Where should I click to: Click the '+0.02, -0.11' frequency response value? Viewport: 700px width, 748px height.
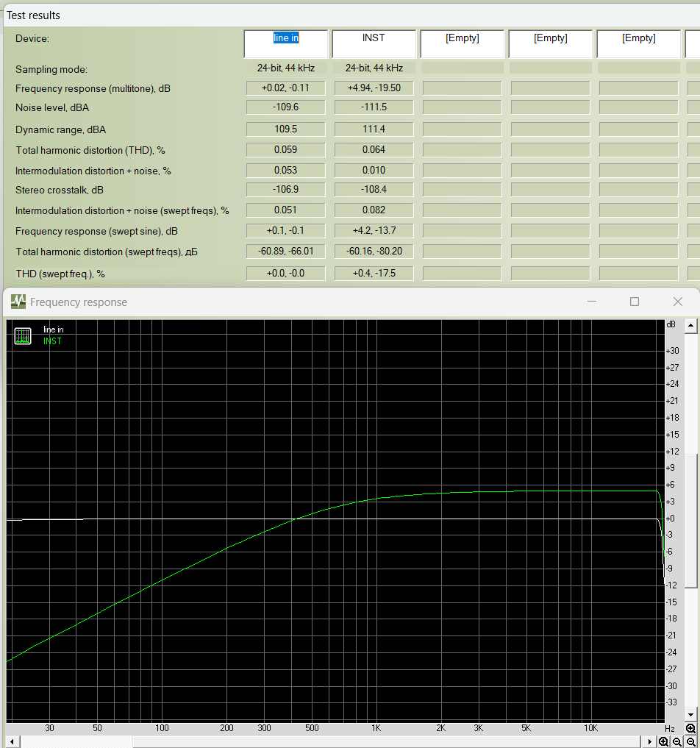285,88
